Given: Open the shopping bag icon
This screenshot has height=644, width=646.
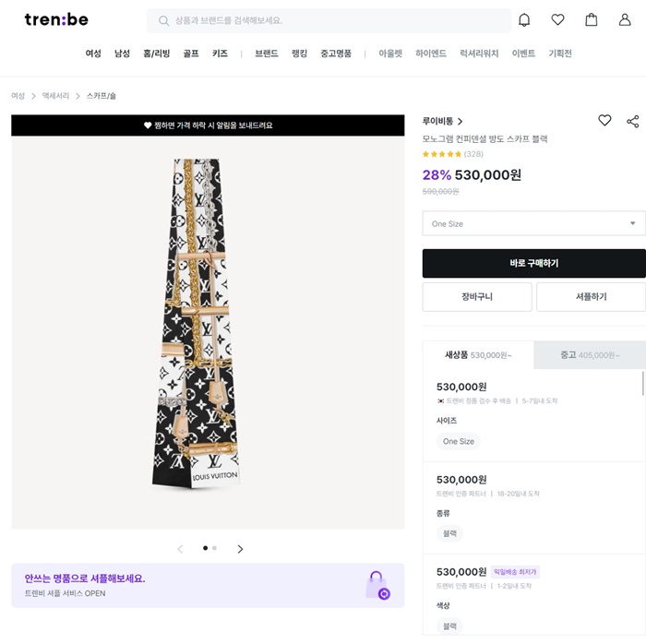Looking at the screenshot, I should (592, 20).
